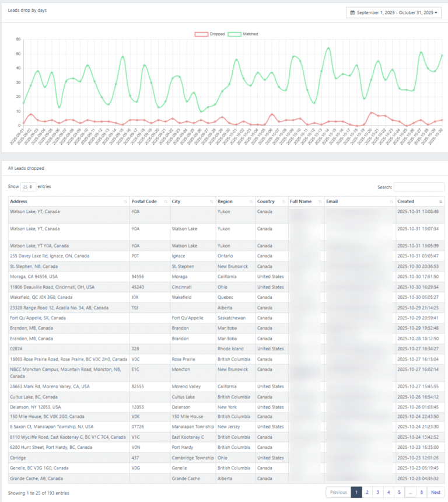This screenshot has width=448, height=502.
Task: Click the Email column sort arrows
Action: (x=391, y=201)
